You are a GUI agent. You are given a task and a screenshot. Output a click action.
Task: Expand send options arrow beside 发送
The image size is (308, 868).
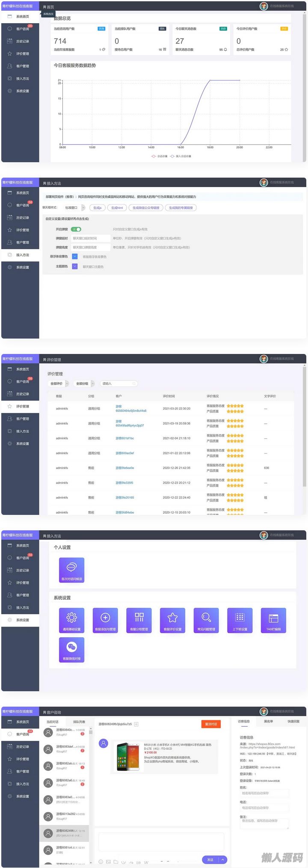tap(223, 859)
